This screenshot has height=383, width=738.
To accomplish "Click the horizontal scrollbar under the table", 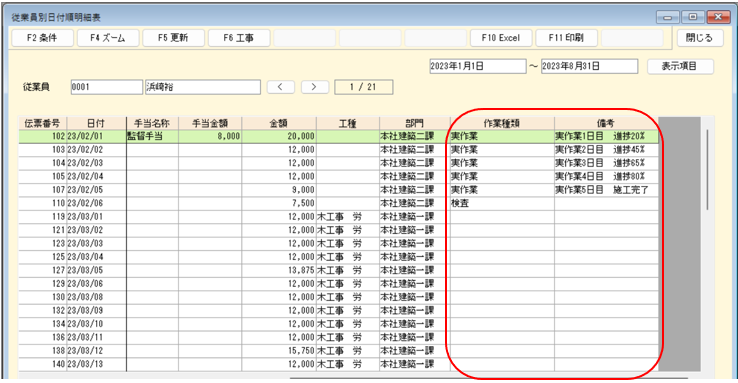I will click(489, 378).
